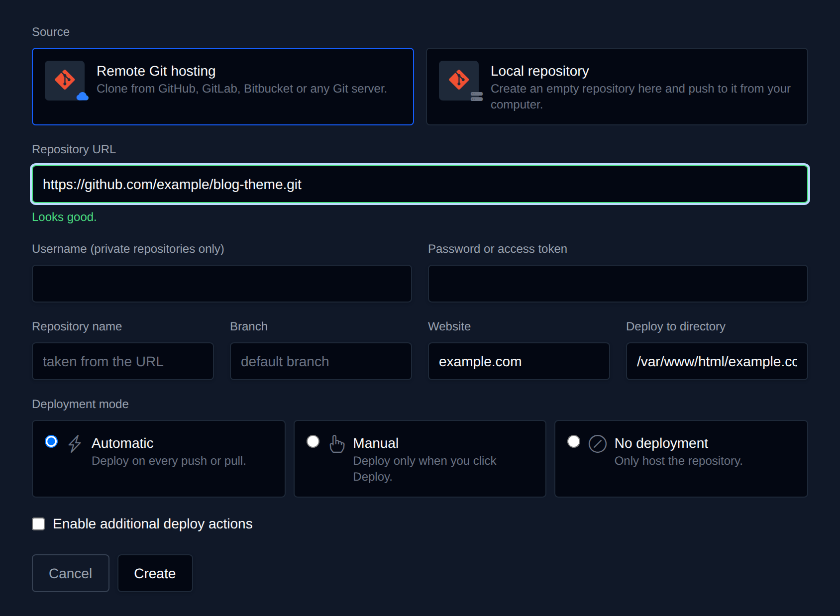This screenshot has width=840, height=616.
Task: Focus the Repository name field
Action: (x=123, y=361)
